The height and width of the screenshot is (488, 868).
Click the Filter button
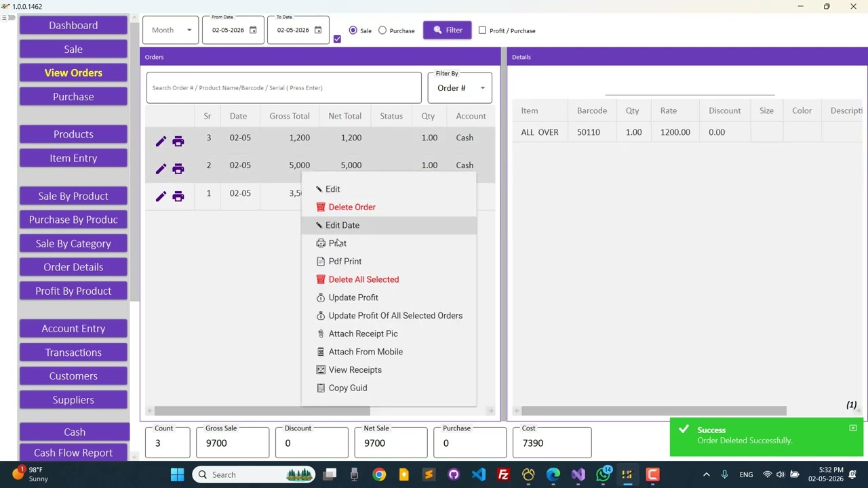[448, 30]
